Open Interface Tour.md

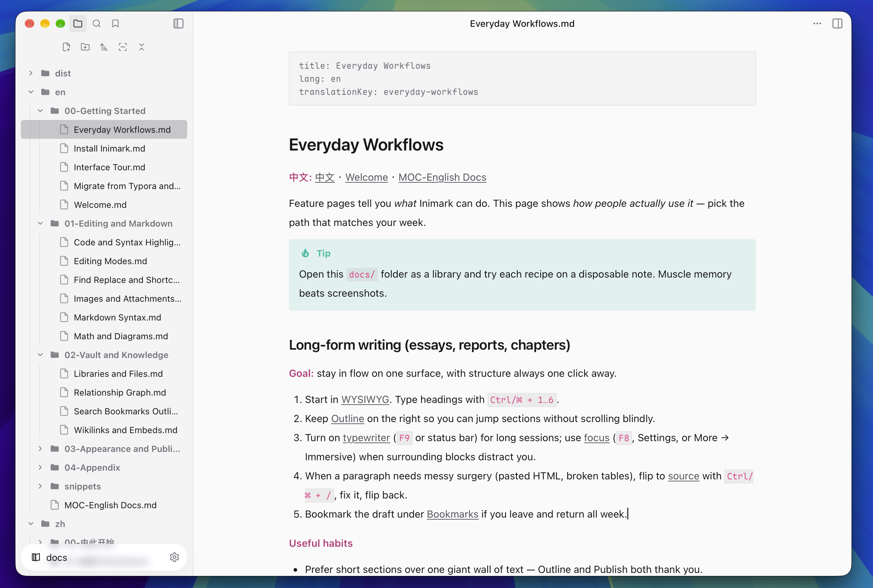(104, 167)
